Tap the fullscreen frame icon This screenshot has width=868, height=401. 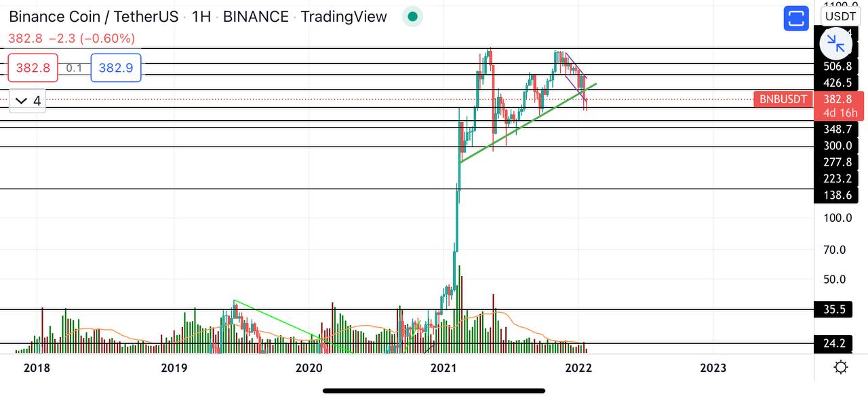point(796,18)
